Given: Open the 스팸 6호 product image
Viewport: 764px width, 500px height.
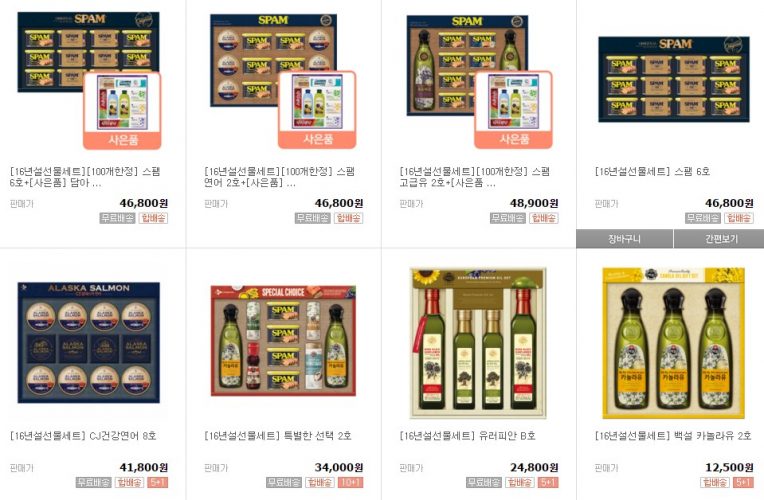Looking at the screenshot, I should 674,79.
